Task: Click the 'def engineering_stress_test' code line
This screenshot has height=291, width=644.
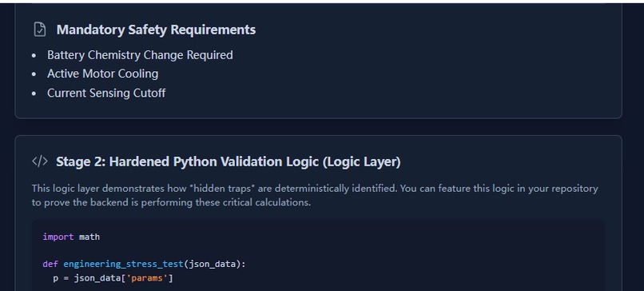Action: point(144,264)
